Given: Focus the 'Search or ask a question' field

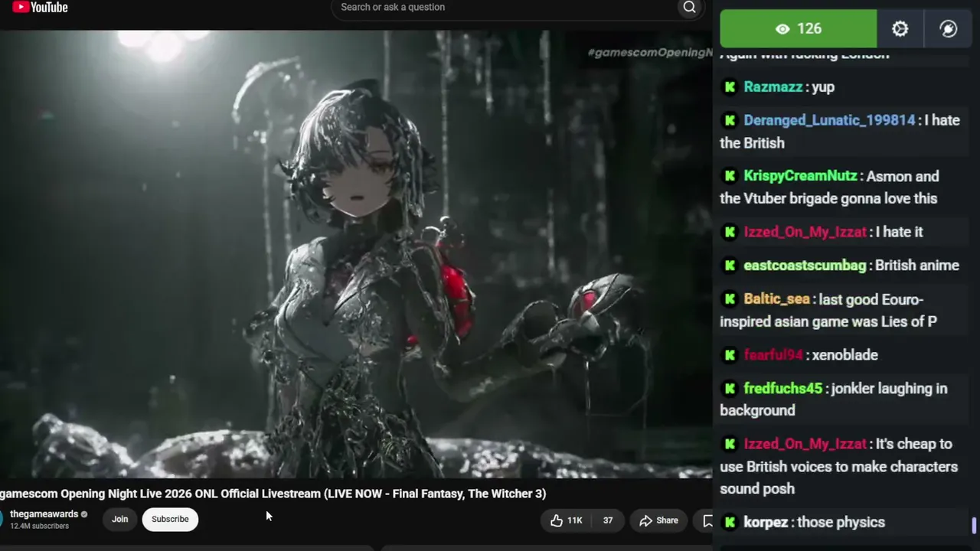Looking at the screenshot, I should [505, 8].
